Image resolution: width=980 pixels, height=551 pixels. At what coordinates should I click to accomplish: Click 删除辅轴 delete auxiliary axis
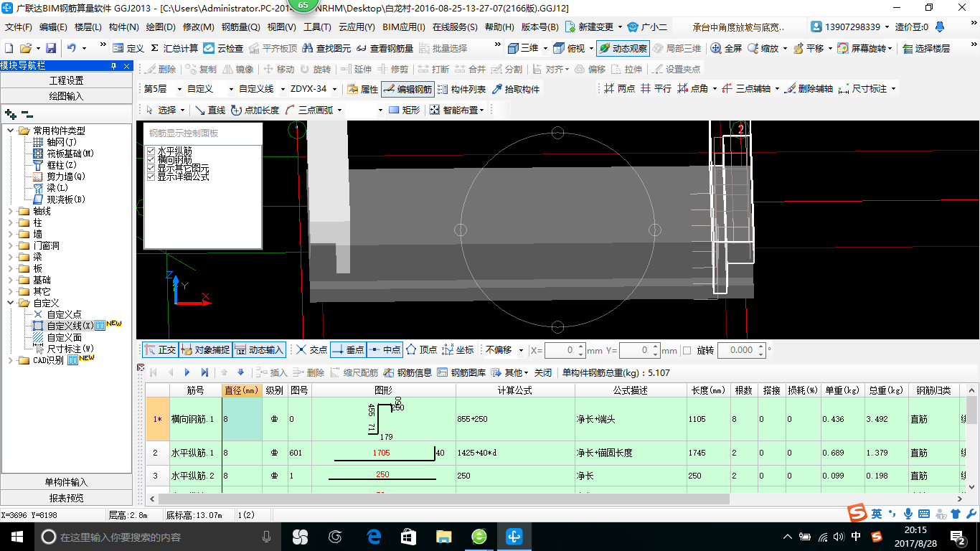pos(809,89)
